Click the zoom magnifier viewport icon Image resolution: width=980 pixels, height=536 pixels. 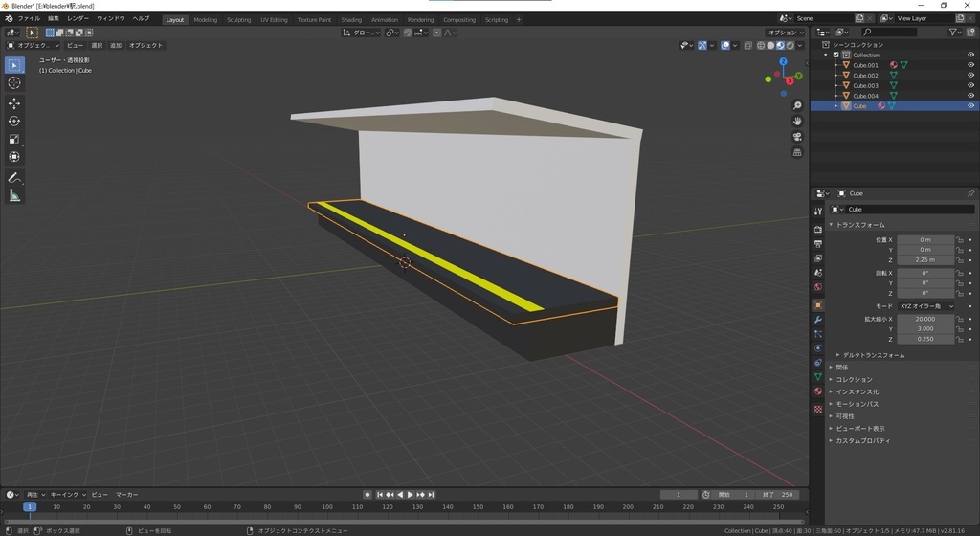click(x=797, y=105)
